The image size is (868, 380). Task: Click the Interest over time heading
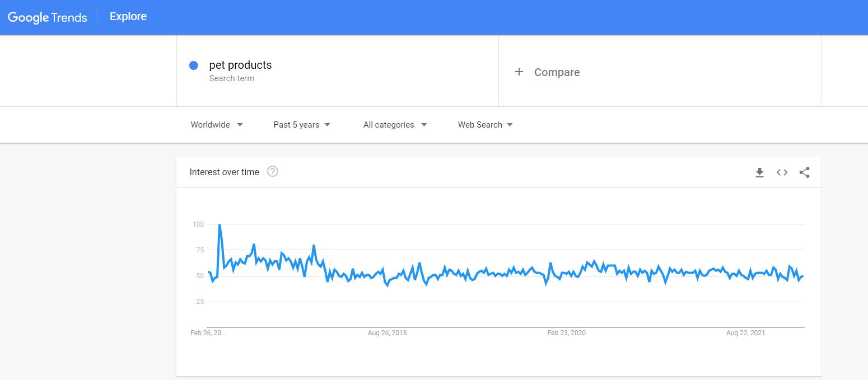tap(225, 172)
